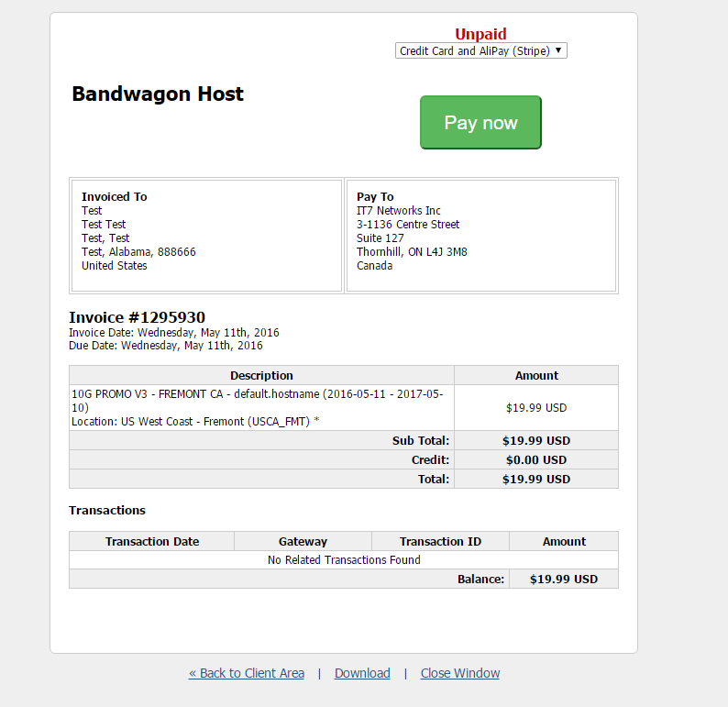Click the Bandwagon Host heading
728x707 pixels.
(158, 94)
